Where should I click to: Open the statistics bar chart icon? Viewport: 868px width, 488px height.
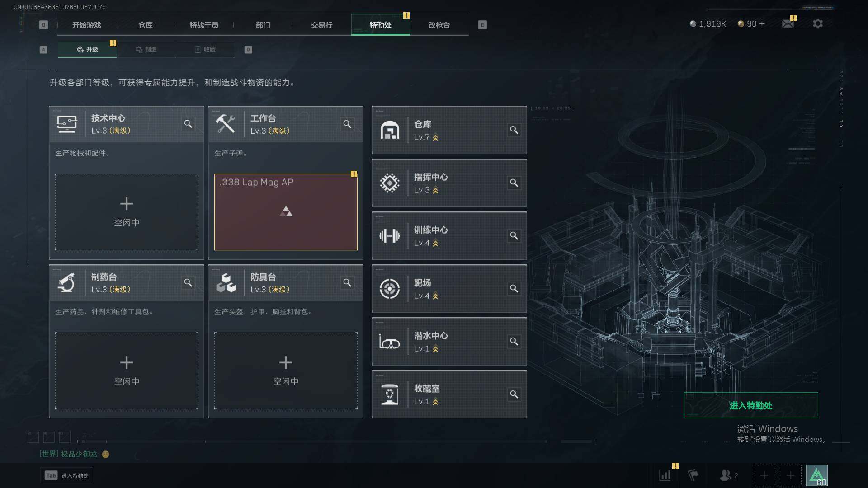(665, 475)
